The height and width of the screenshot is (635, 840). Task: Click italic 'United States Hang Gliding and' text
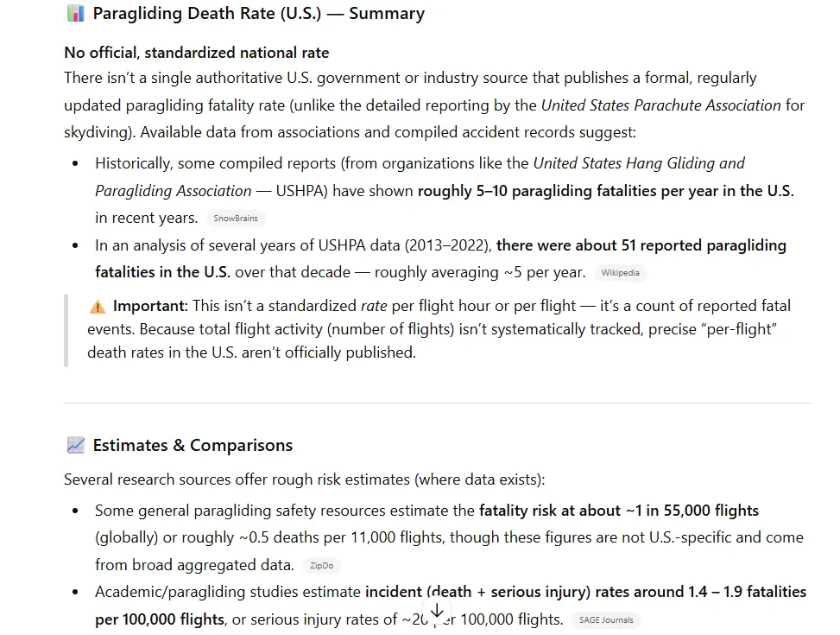click(x=638, y=163)
